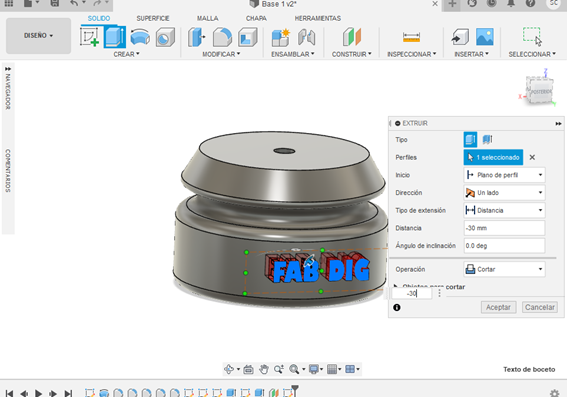This screenshot has width=567, height=397.
Task: Collapse the EXTRUIR dialog with minus icon
Action: (x=398, y=123)
